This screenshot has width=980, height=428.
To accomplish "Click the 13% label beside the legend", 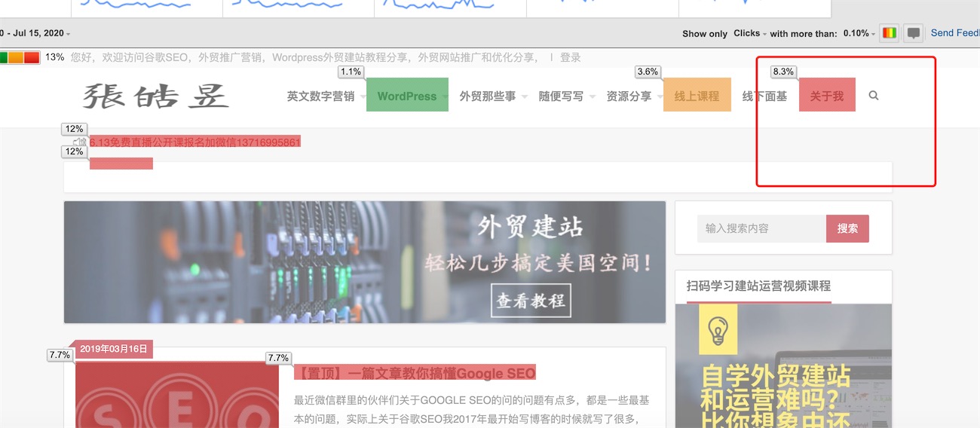I will click(54, 57).
